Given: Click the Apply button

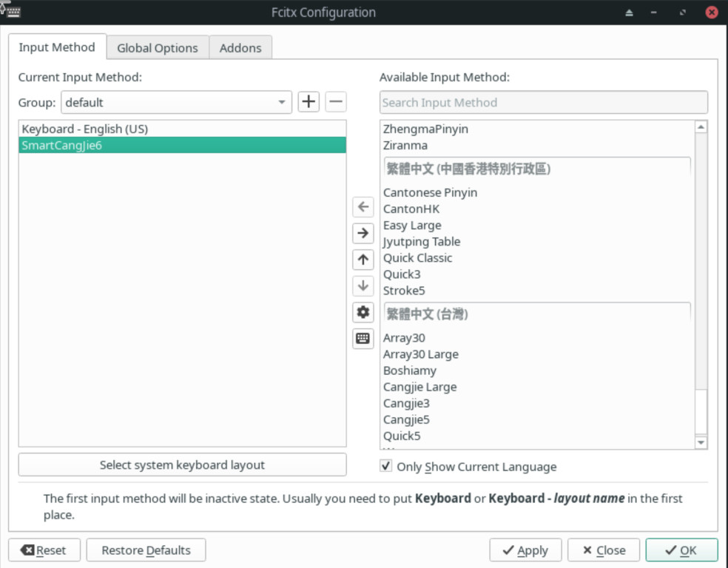Looking at the screenshot, I should click(525, 550).
